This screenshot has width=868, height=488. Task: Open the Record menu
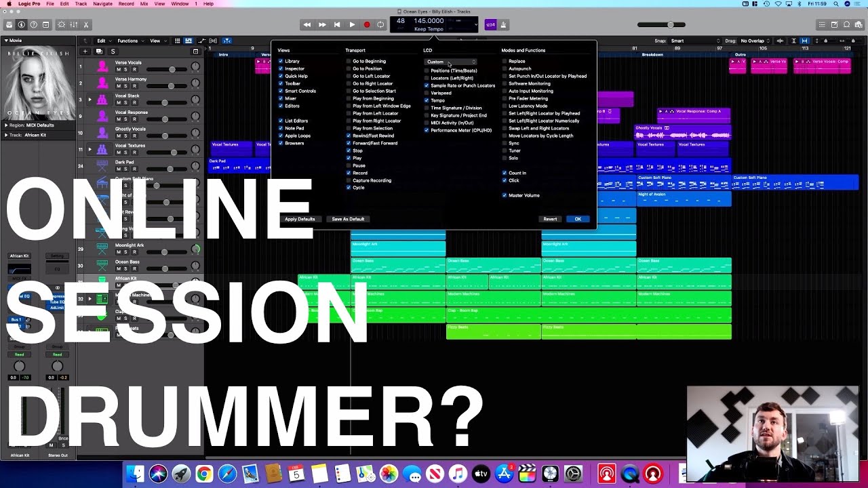pos(126,4)
